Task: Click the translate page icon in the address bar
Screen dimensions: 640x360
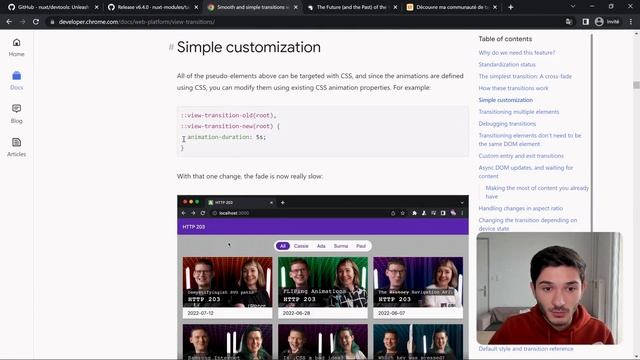Action: (569, 22)
